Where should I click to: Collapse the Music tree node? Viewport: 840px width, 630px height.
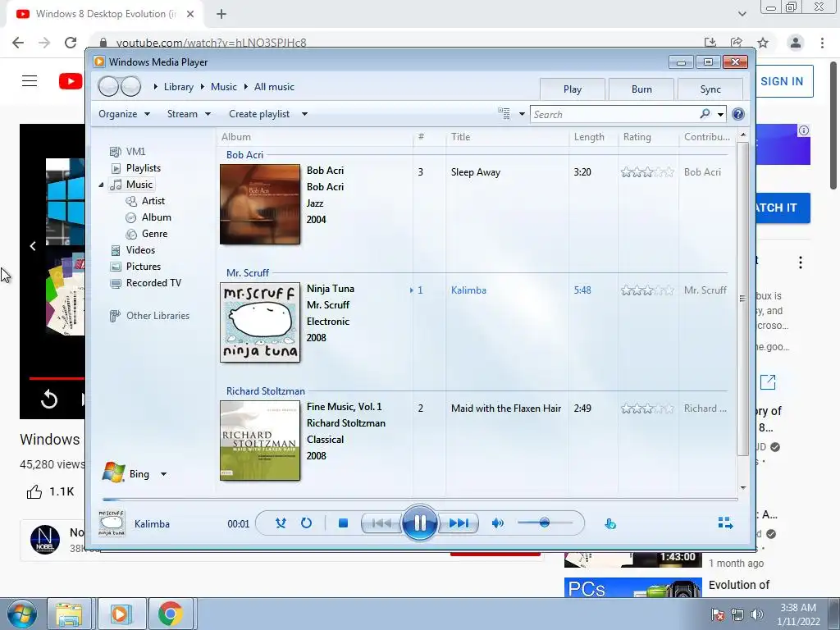click(101, 185)
